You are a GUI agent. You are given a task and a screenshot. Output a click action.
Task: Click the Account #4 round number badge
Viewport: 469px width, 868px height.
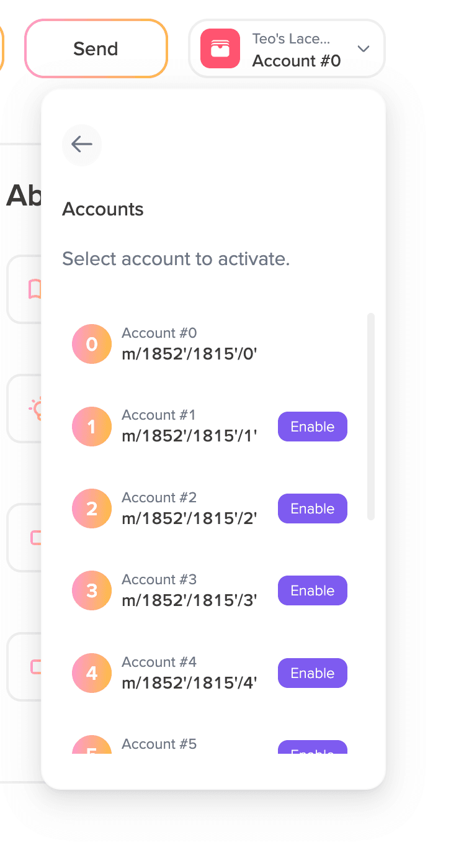pyautogui.click(x=92, y=673)
